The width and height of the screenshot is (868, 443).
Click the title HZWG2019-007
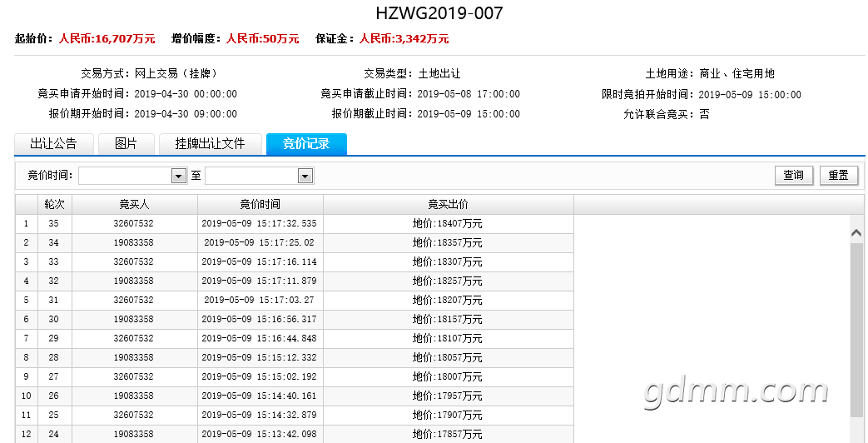[439, 13]
